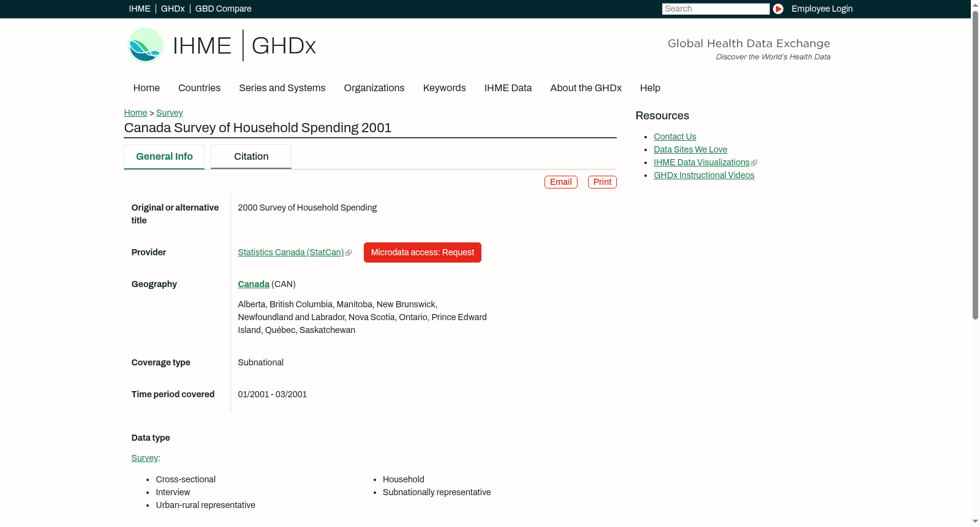
Task: Open the Organizations menu
Action: pos(374,88)
